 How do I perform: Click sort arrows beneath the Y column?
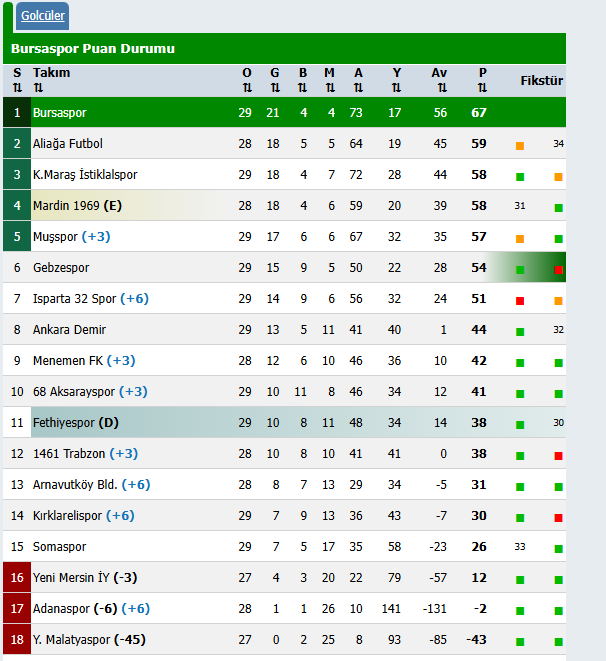[396, 88]
